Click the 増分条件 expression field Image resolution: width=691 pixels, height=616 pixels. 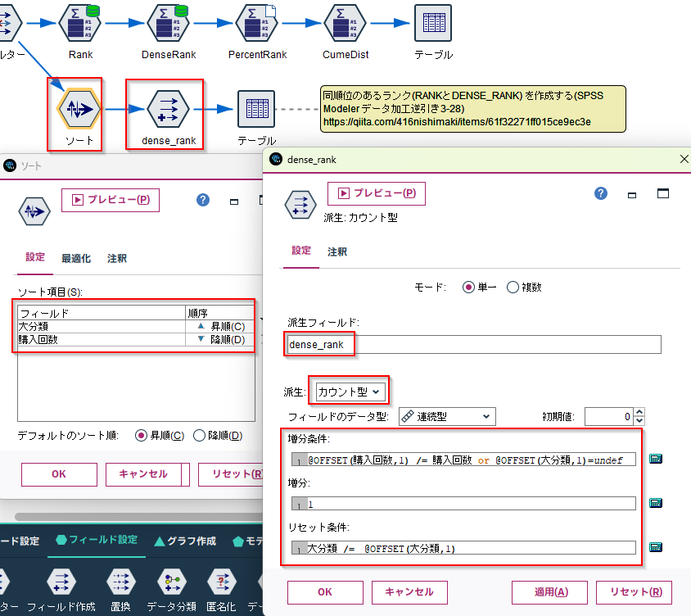pos(463,459)
